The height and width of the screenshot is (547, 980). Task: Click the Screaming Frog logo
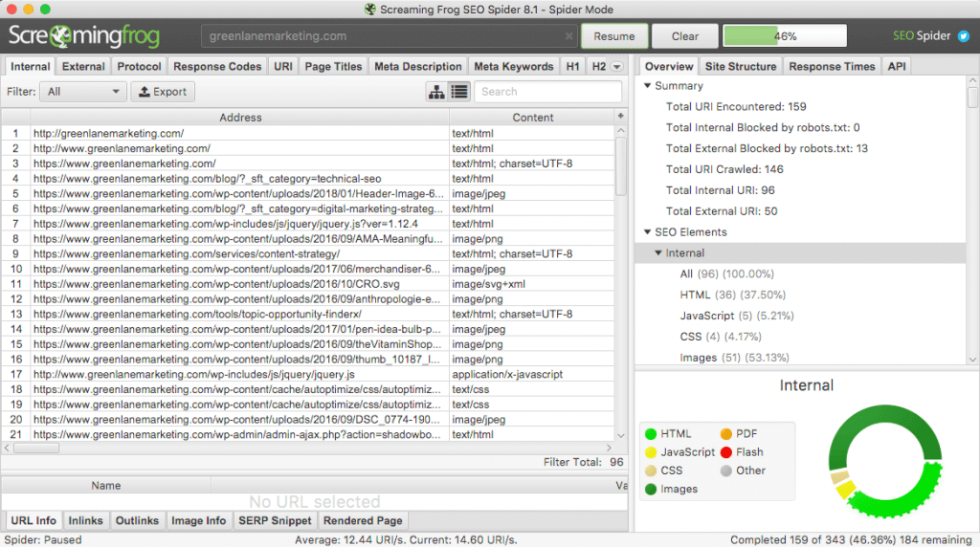pyautogui.click(x=84, y=36)
